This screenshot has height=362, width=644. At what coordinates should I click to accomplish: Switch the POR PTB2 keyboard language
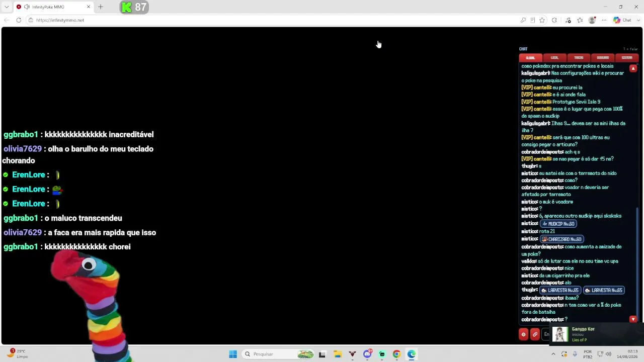[588, 354]
